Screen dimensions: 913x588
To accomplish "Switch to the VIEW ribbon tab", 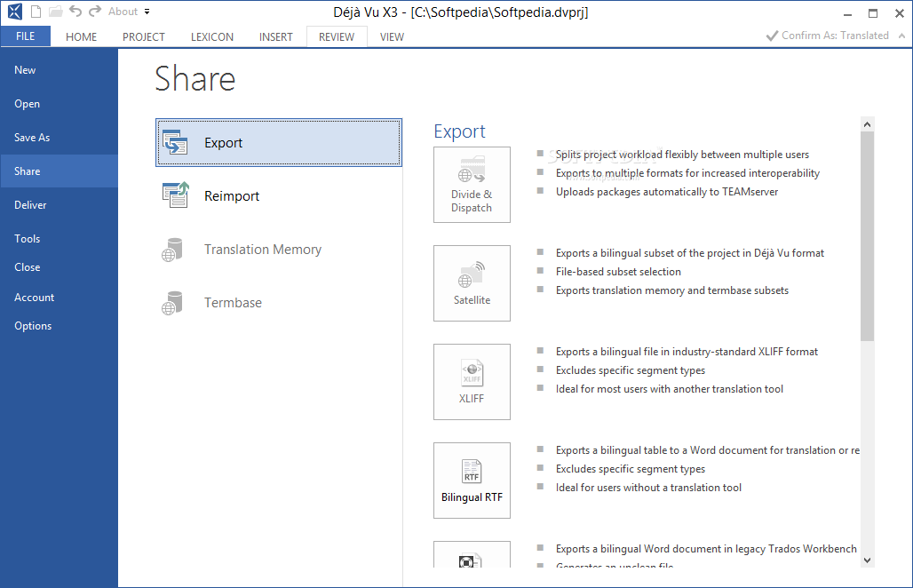I will [x=392, y=36].
